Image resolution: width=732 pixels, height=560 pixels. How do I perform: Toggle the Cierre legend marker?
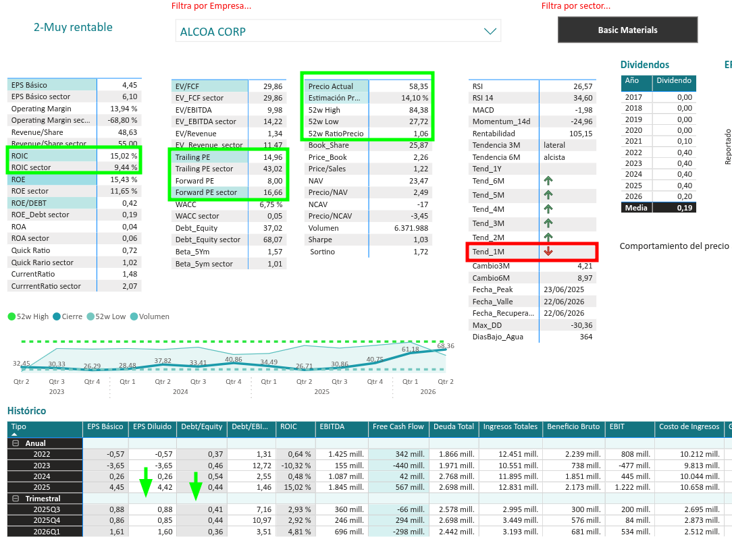pyautogui.click(x=57, y=316)
